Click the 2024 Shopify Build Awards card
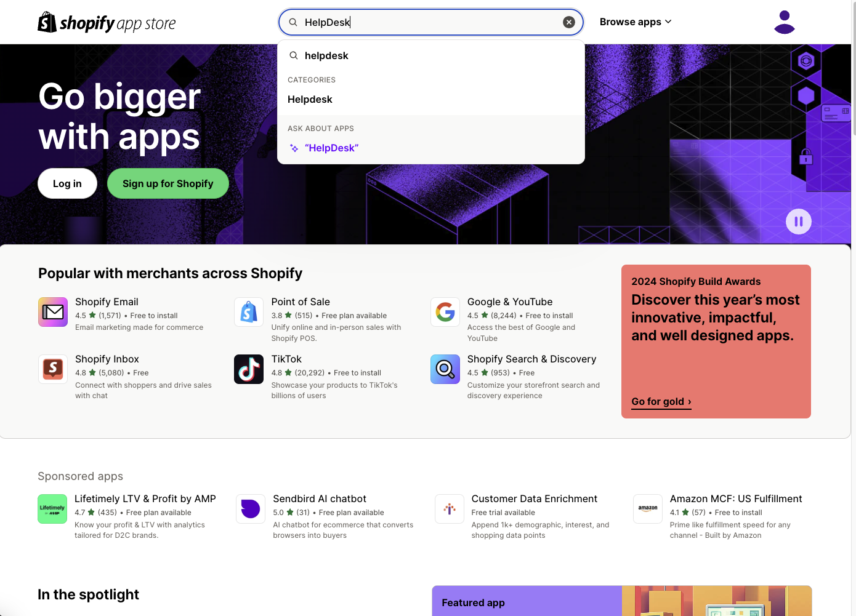 (716, 342)
